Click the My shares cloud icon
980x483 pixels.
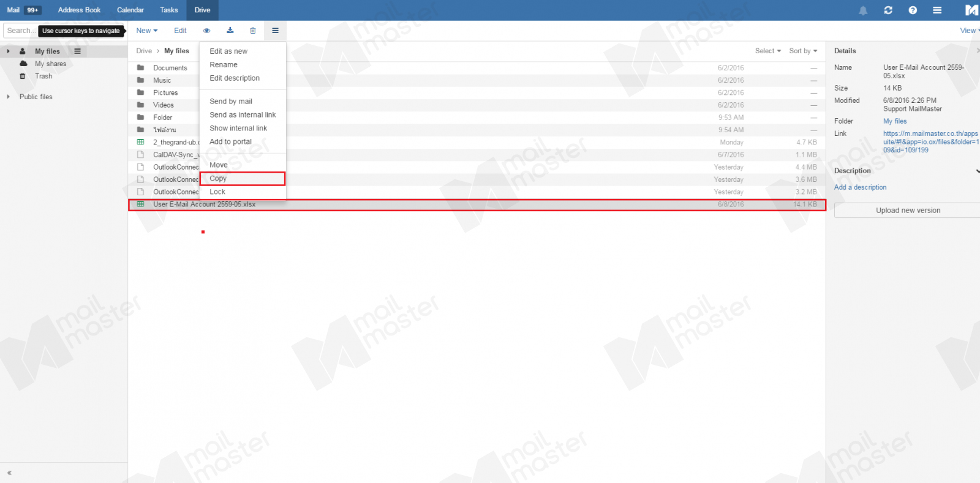pos(23,64)
